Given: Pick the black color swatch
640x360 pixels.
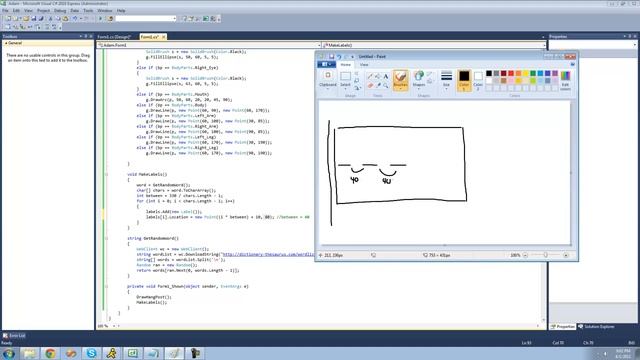Looking at the screenshot, I should click(x=489, y=73).
